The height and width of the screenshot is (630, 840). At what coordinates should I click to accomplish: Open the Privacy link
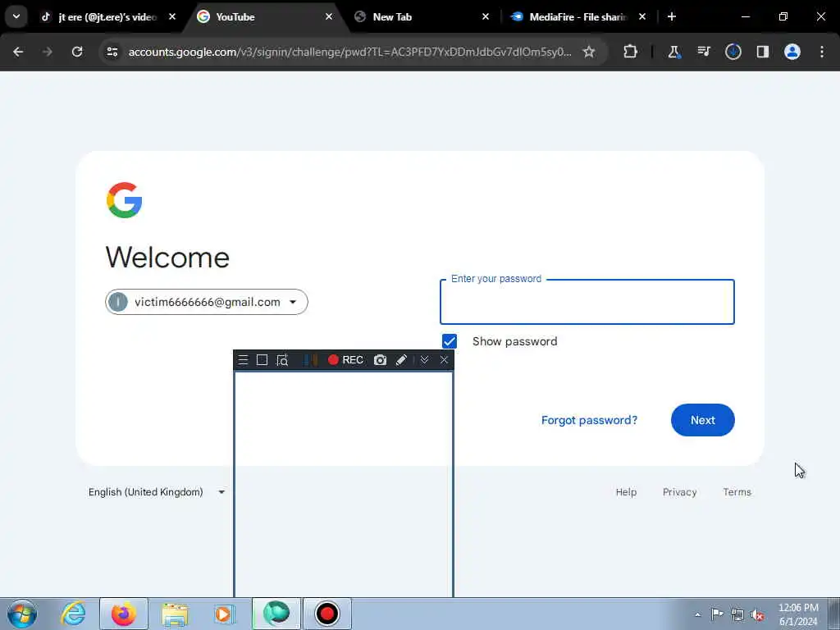coord(679,492)
